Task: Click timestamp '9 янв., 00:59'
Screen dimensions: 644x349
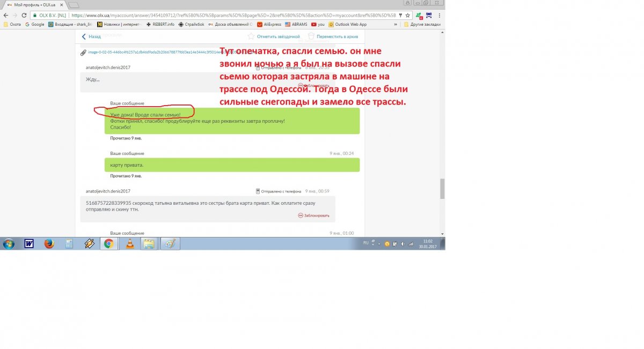Action: click(317, 191)
